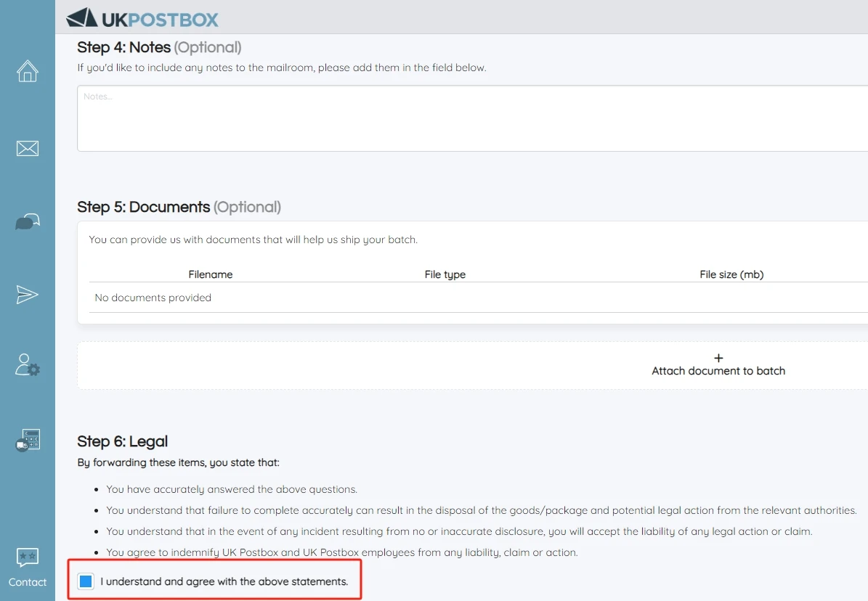Open account settings user-gear icon

(x=28, y=364)
